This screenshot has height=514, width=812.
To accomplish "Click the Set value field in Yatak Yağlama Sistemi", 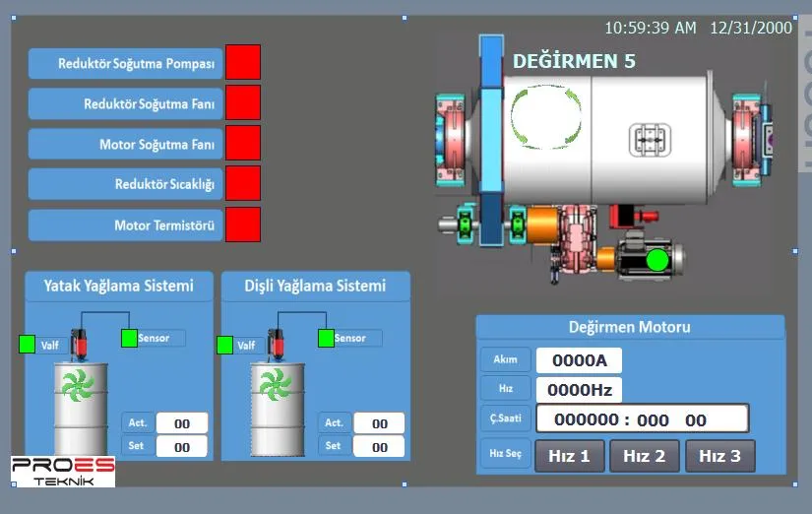I will coord(182,447).
